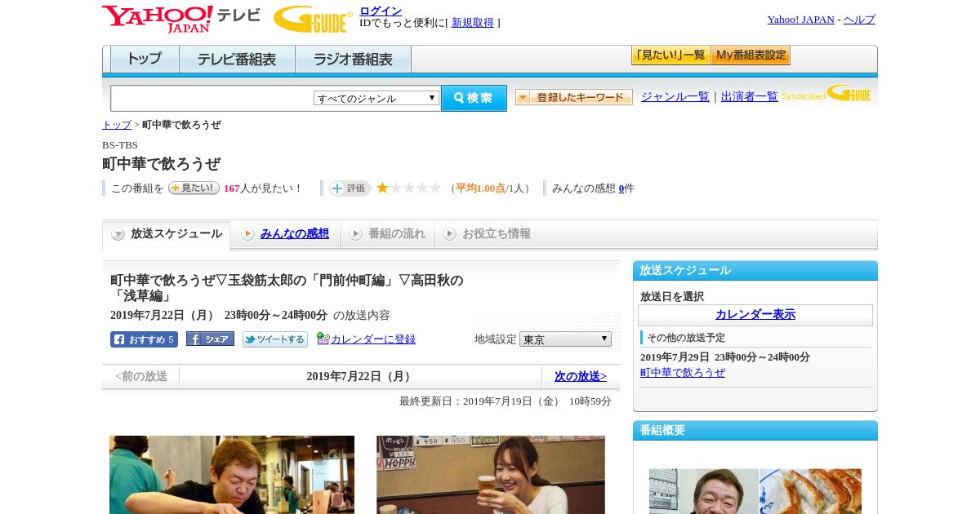Open 町中華で飲ろうぜ link in the schedule sidebar
980x514 pixels.
(683, 373)
